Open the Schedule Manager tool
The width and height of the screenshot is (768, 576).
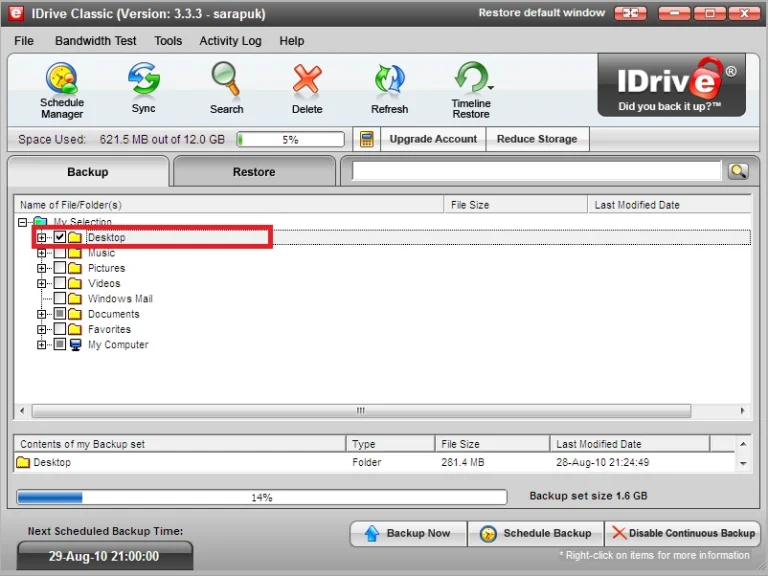[62, 90]
